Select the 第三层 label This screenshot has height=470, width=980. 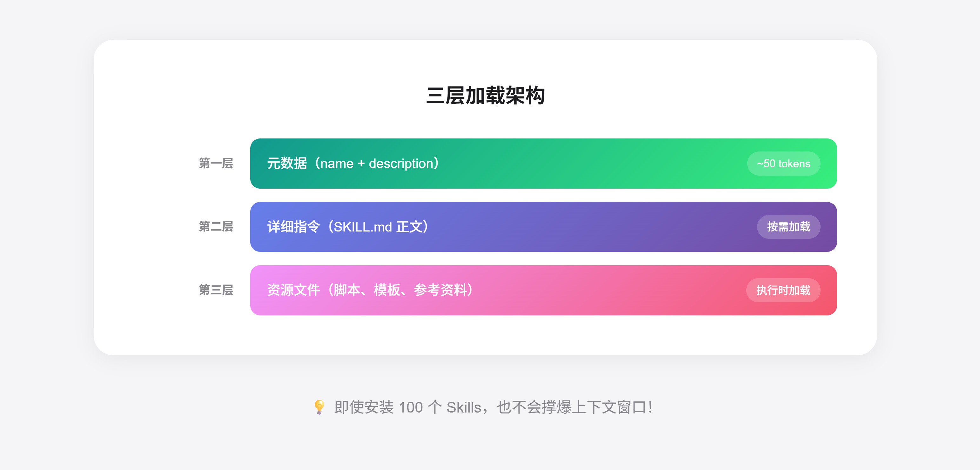(216, 290)
